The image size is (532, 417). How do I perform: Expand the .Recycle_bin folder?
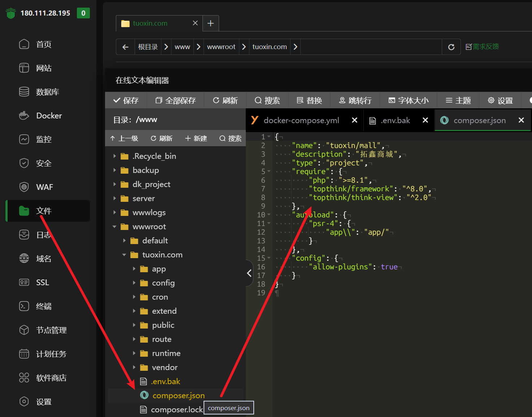pyautogui.click(x=115, y=156)
